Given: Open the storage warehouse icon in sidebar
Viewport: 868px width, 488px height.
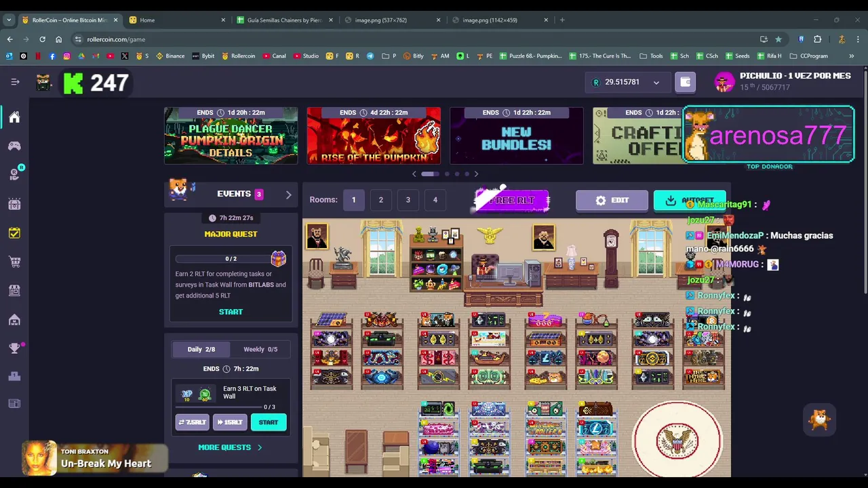Looking at the screenshot, I should [14, 319].
